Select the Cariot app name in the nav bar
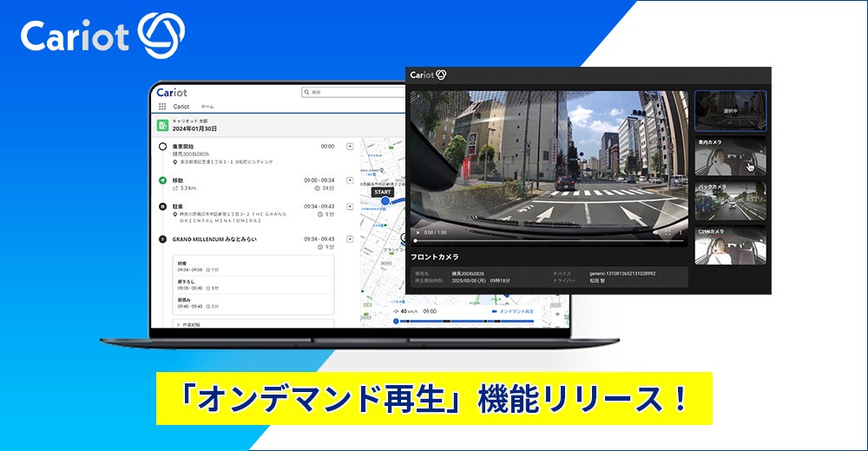Image resolution: width=868 pixels, height=451 pixels. (x=181, y=107)
